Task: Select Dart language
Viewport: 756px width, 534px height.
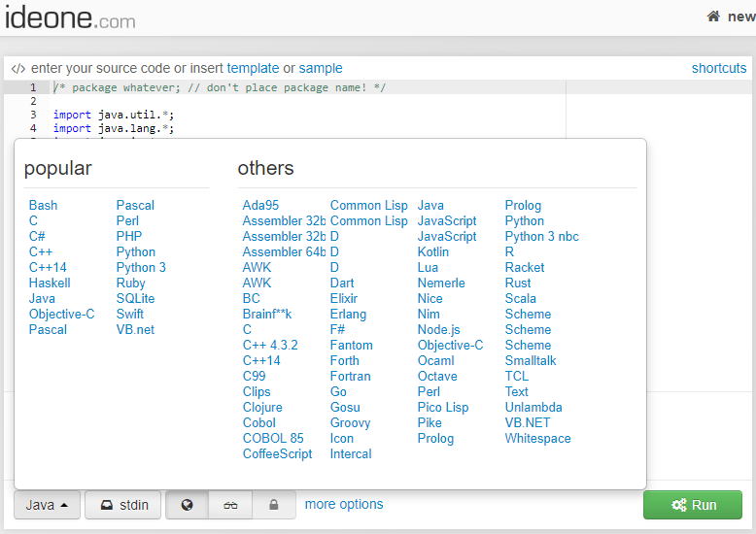Action: (x=342, y=283)
